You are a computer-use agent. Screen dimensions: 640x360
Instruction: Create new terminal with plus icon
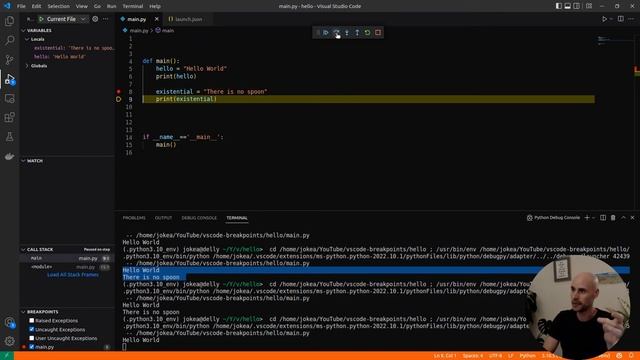point(587,218)
